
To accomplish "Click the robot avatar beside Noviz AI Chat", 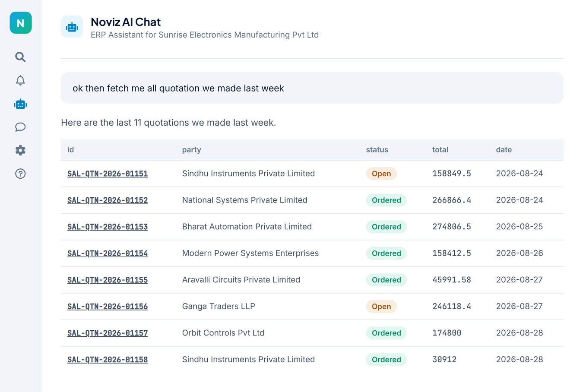I will (x=72, y=27).
